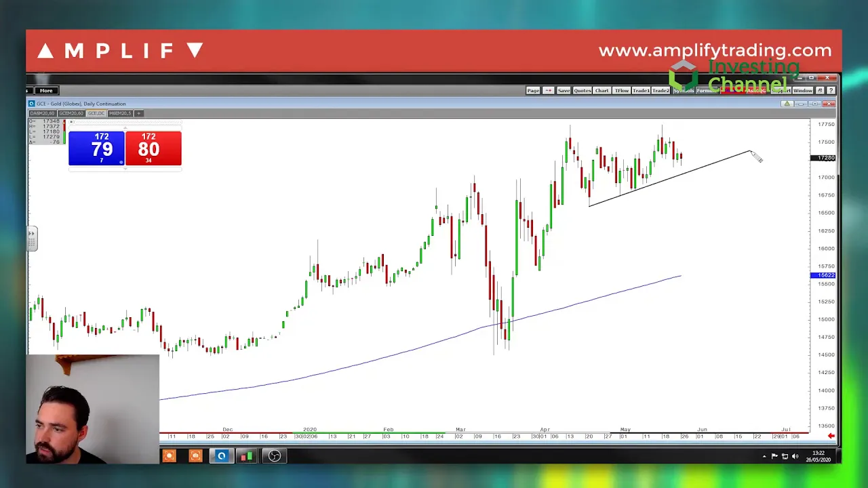Image resolution: width=868 pixels, height=488 pixels.
Task: Open the Trade2 toolbar button
Action: [660, 90]
